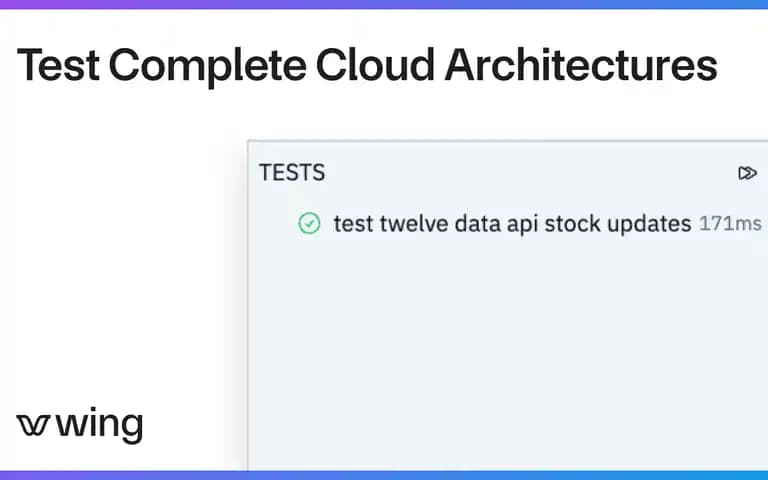768x480 pixels.
Task: Click the green passed checkmark icon
Action: pyautogui.click(x=309, y=223)
